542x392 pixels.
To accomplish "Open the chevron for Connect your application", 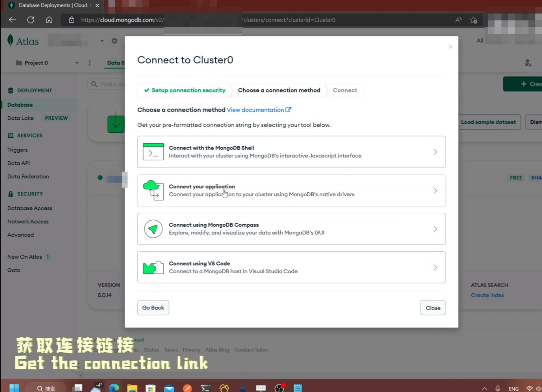I will click(x=435, y=190).
